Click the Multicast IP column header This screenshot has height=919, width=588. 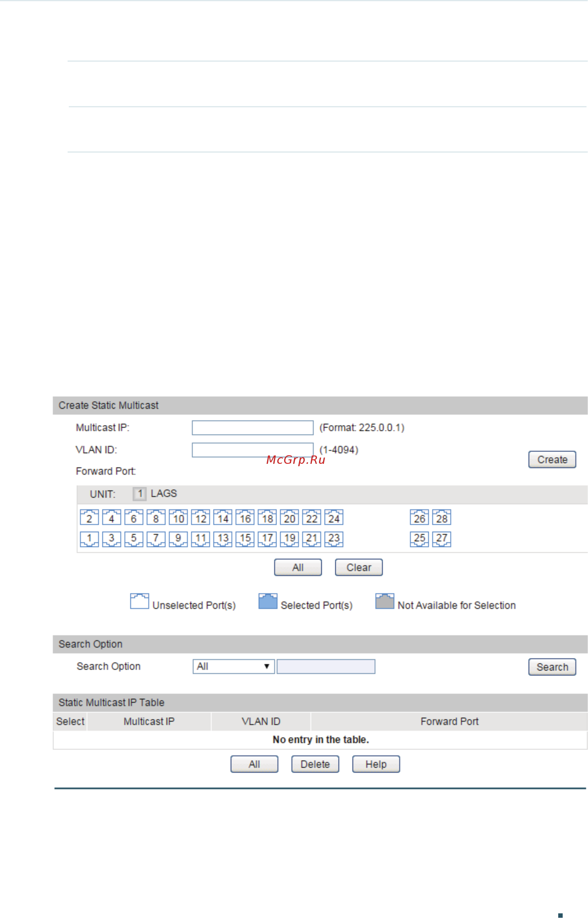[149, 721]
